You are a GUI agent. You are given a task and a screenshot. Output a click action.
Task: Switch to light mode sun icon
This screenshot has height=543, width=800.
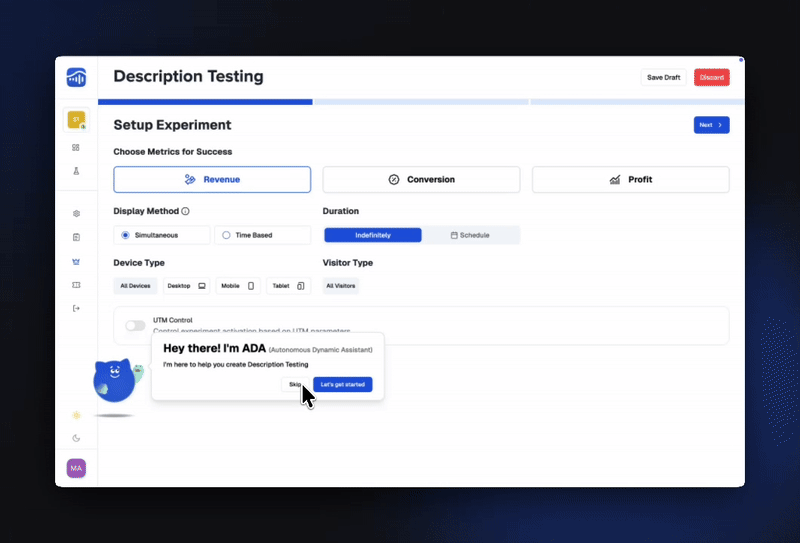76,414
